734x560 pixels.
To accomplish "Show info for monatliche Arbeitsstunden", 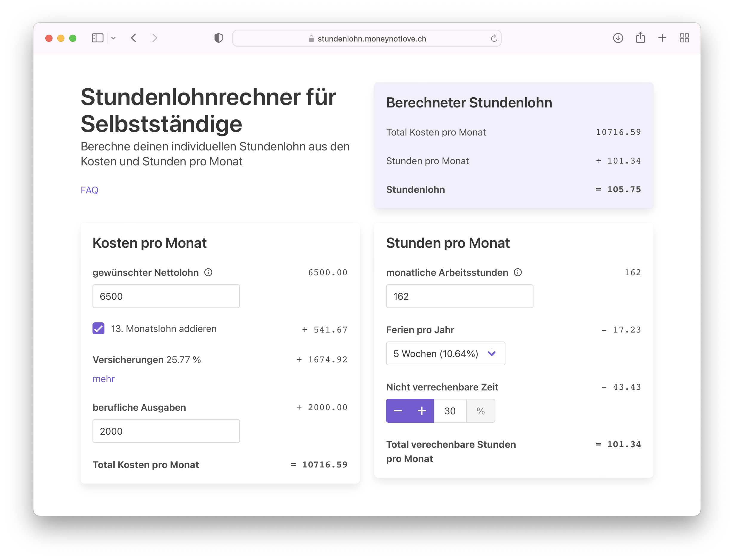I will click(x=517, y=272).
